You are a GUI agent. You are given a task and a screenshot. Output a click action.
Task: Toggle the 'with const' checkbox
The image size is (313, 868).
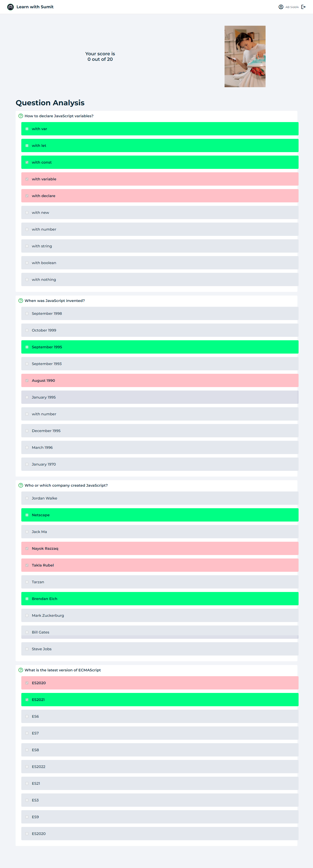(27, 162)
